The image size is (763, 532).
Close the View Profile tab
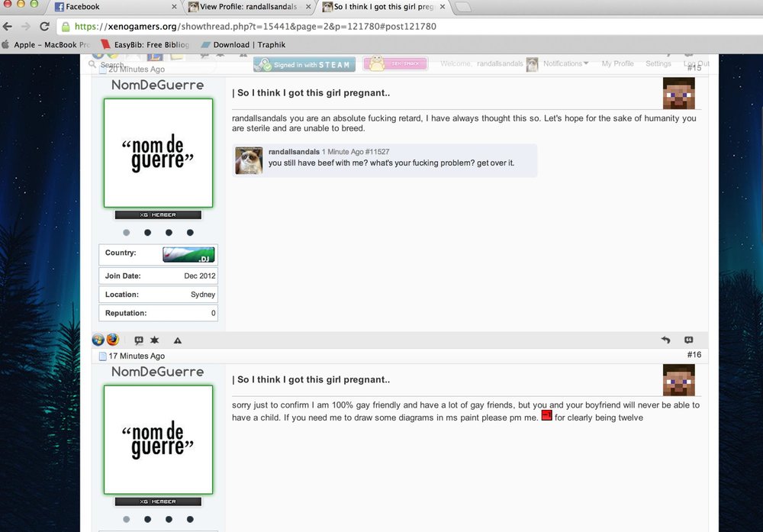coord(308,7)
